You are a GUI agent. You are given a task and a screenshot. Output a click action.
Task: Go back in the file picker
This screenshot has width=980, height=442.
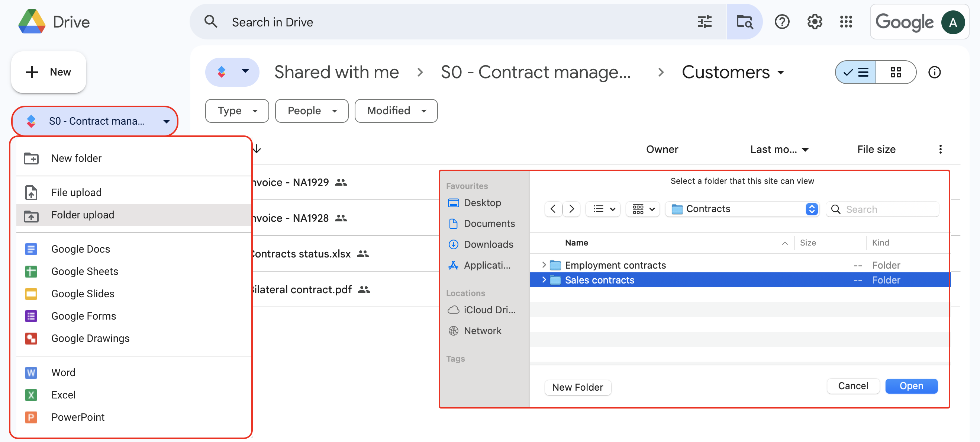[x=553, y=209]
